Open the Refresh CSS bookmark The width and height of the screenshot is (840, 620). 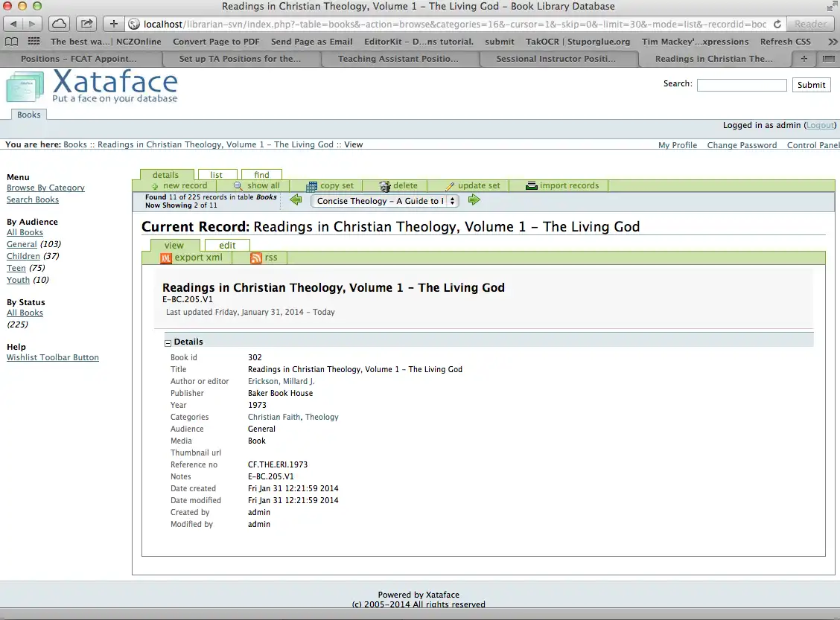click(x=786, y=42)
